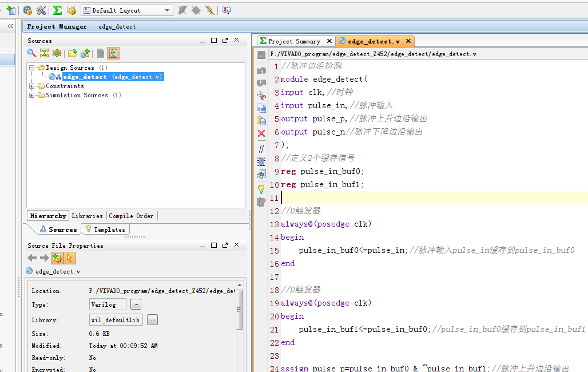Click the Cut scissors icon in editor toolbar
Viewport: 588px width, 372px height.
261,96
